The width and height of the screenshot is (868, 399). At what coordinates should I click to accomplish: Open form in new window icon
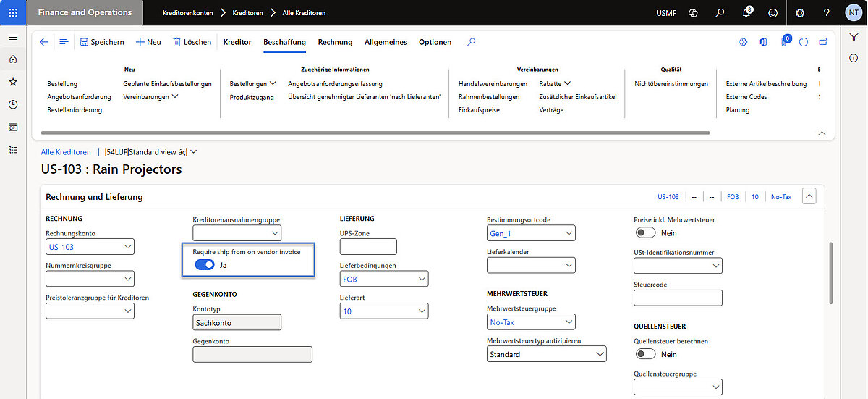pos(823,42)
